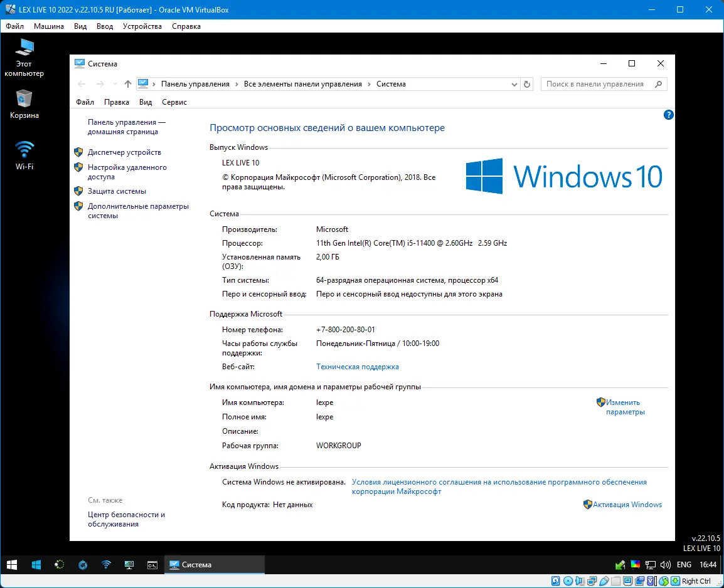
Task: Open the blue help question mark
Action: 668,115
